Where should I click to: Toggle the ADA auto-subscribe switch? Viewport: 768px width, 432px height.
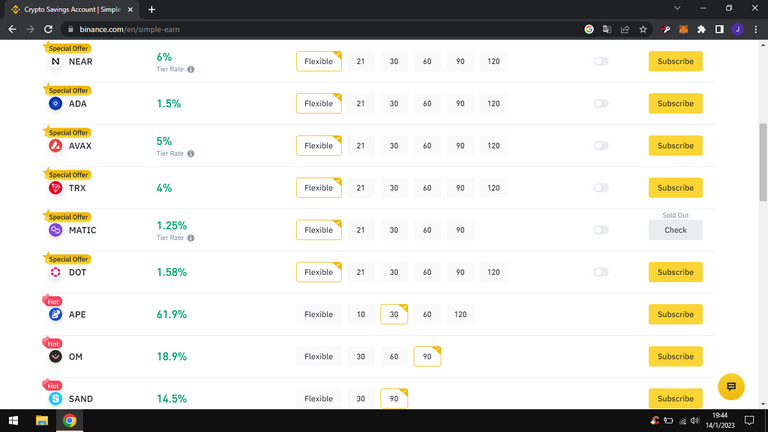601,104
